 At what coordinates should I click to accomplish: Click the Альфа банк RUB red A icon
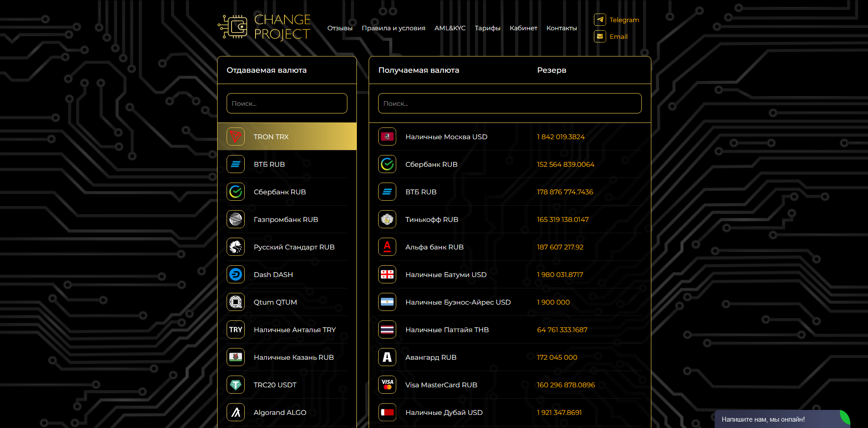(x=387, y=247)
